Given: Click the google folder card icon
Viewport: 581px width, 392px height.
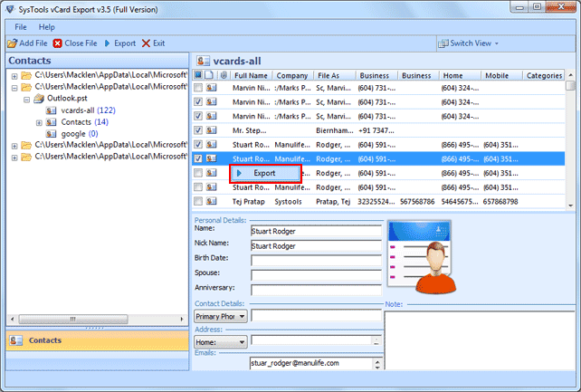Looking at the screenshot, I should pos(52,134).
